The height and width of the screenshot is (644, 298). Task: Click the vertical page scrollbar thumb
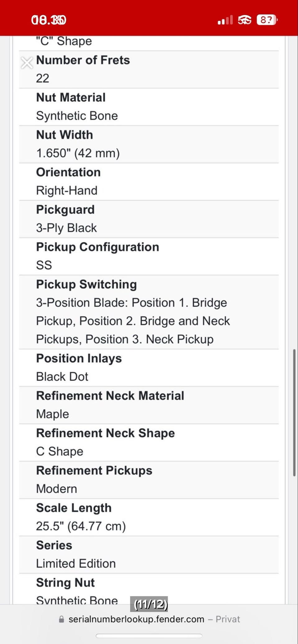(x=294, y=412)
